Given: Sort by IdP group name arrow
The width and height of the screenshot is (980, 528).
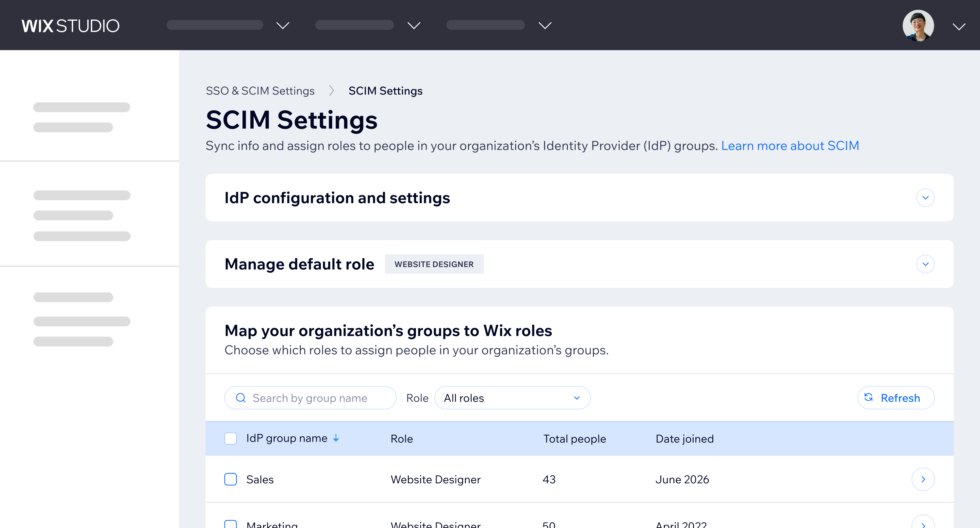Looking at the screenshot, I should tap(336, 438).
